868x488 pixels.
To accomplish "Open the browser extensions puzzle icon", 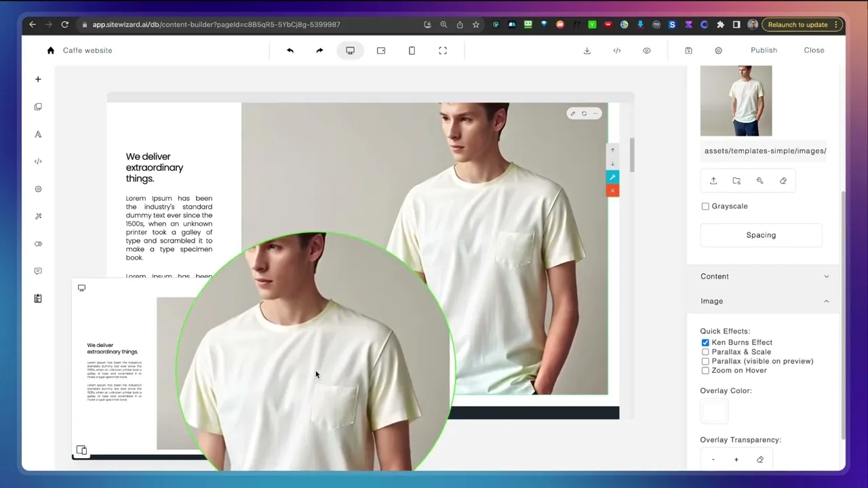I will pyautogui.click(x=720, y=24).
